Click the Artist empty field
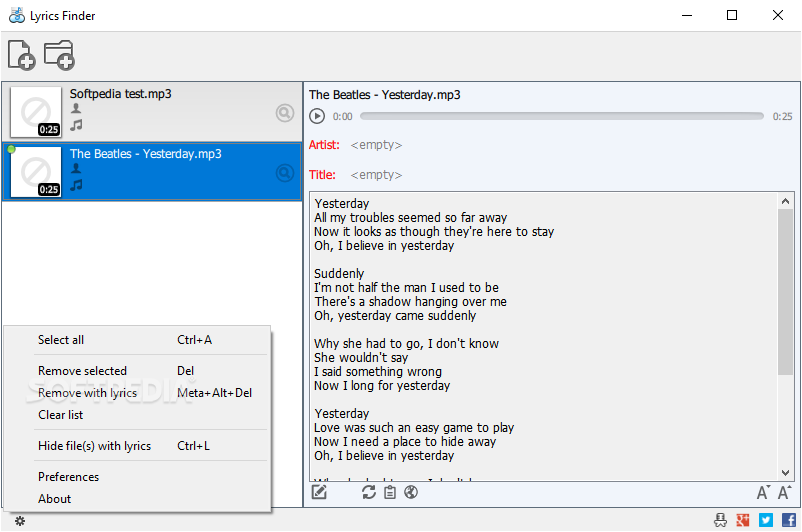802x532 pixels. click(376, 145)
